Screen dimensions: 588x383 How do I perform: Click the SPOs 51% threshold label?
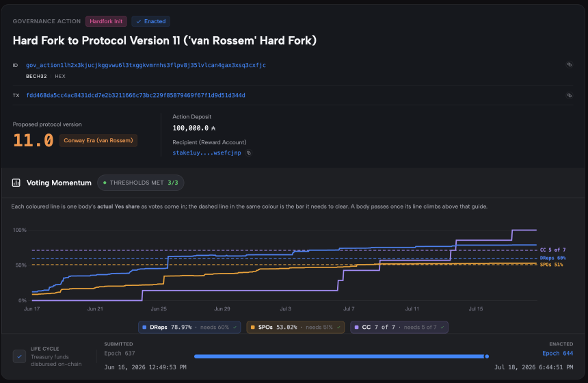pyautogui.click(x=551, y=265)
